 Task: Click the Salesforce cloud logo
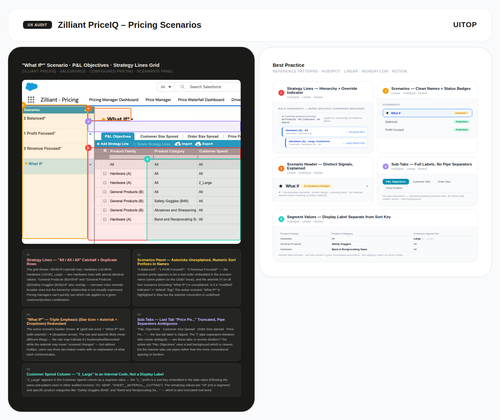32,87
